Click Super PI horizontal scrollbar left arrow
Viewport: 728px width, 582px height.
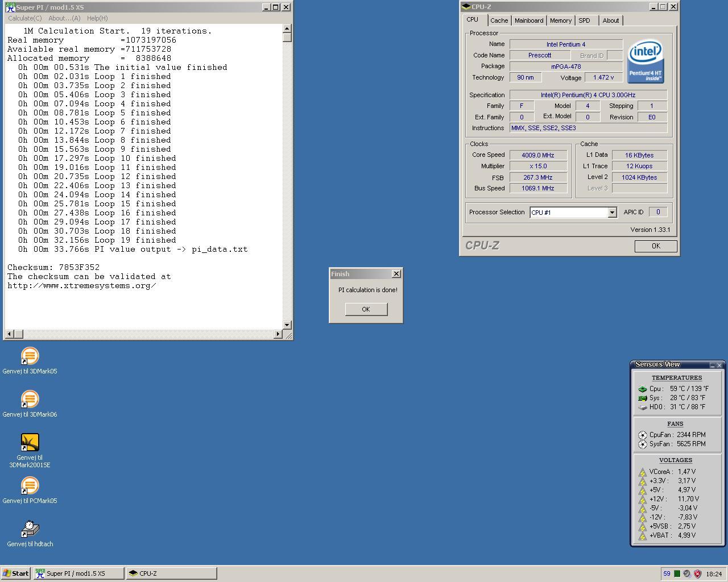[x=9, y=334]
